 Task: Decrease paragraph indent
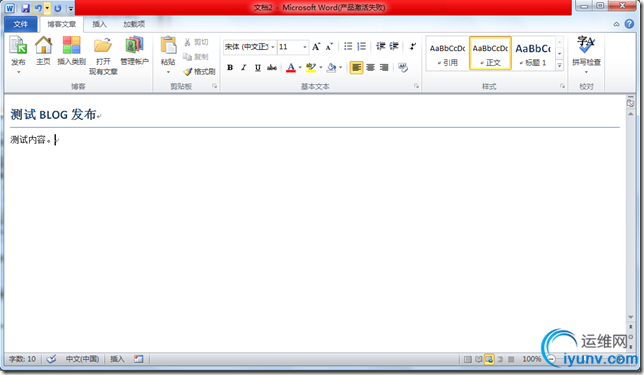[x=381, y=46]
